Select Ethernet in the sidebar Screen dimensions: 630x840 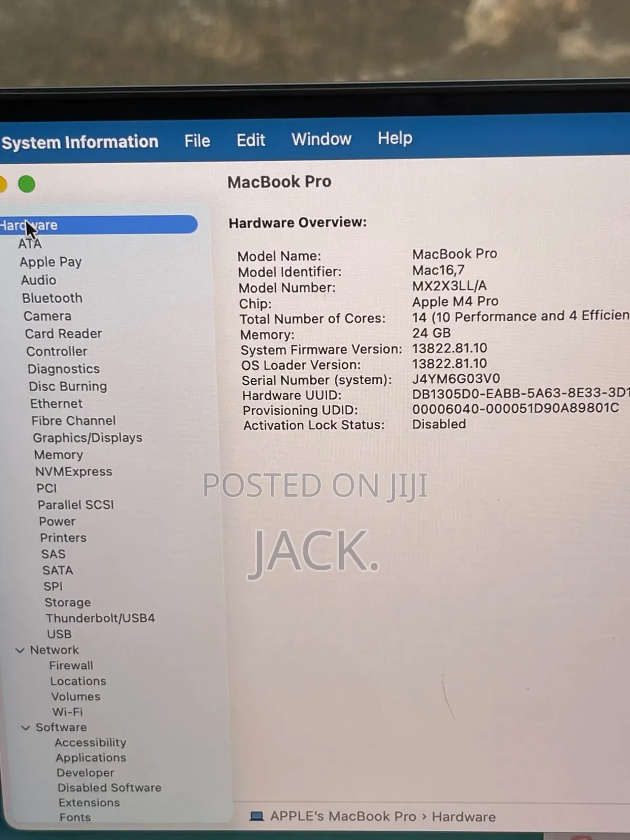(x=56, y=404)
